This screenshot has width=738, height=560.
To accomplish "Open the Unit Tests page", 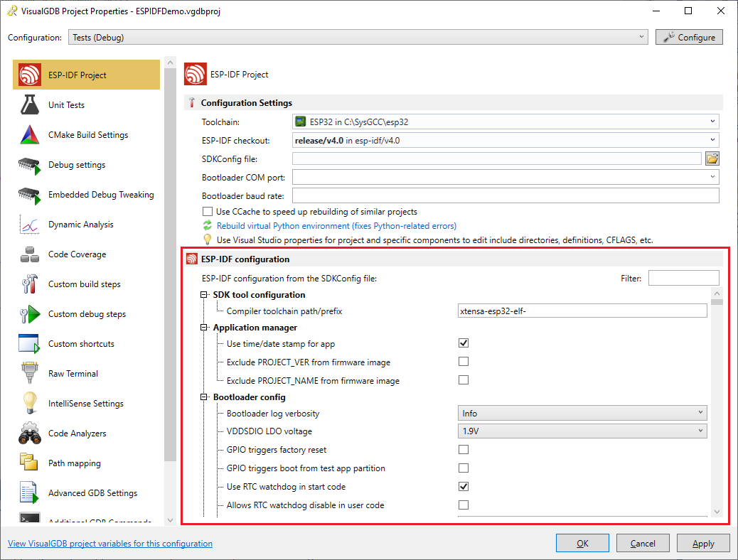I will point(87,104).
